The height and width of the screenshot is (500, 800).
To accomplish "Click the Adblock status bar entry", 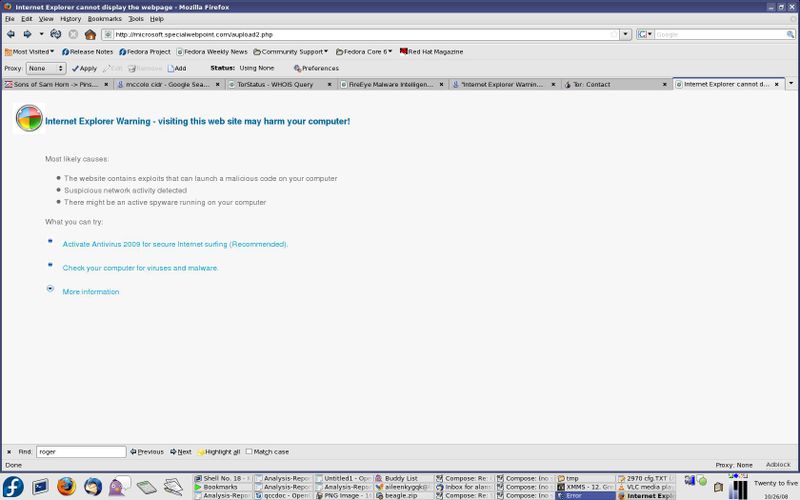I will (x=778, y=465).
